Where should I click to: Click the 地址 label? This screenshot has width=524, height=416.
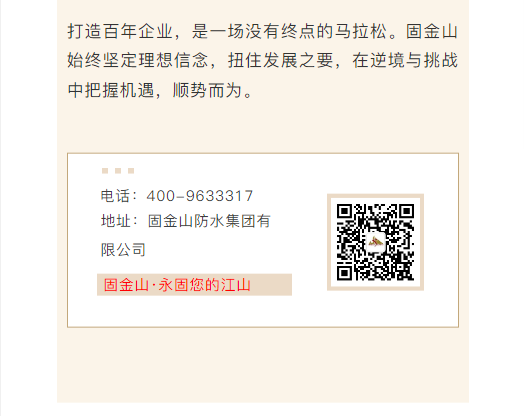(x=115, y=221)
